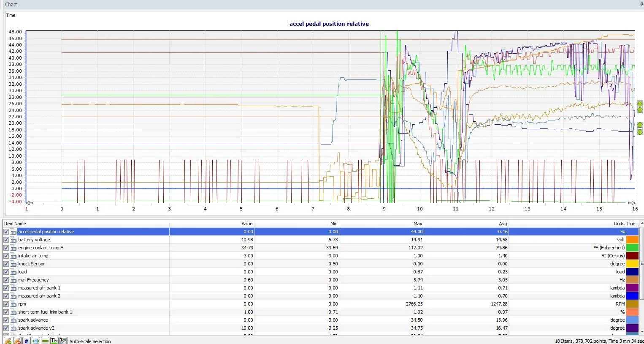Screen dimensions: 644x344
Task: Toggle the rpm checkbox
Action: 6,304
